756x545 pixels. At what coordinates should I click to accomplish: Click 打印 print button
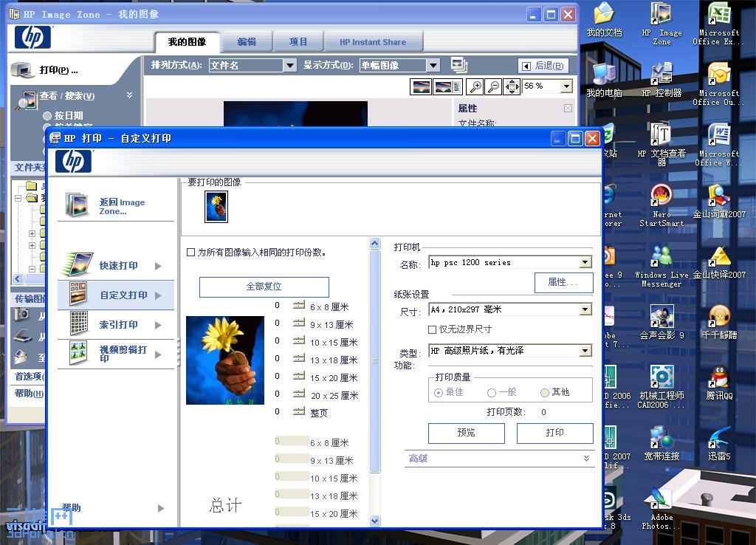click(x=555, y=433)
